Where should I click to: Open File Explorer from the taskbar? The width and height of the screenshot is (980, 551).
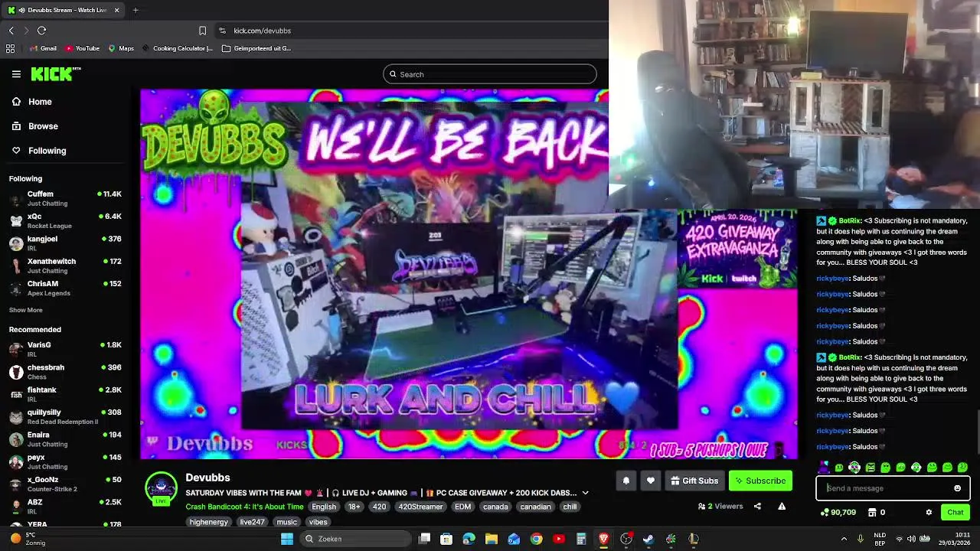click(492, 539)
